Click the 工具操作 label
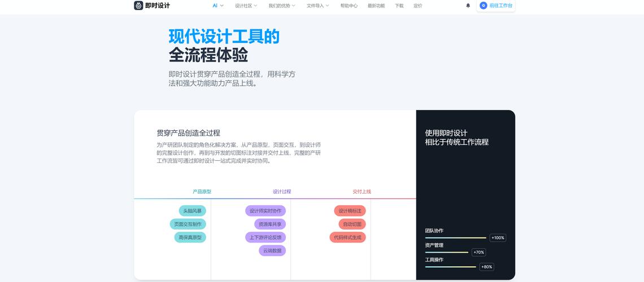Viewport: 644px width, 282px height. 434,260
